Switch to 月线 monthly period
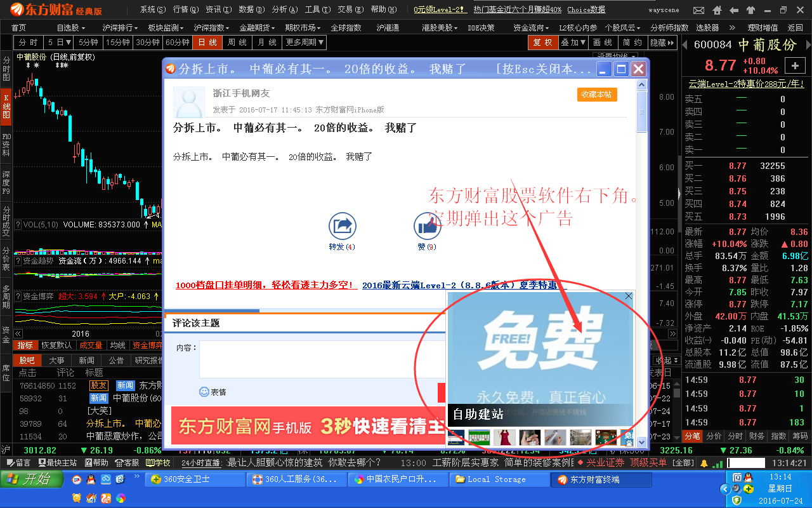 (267, 42)
